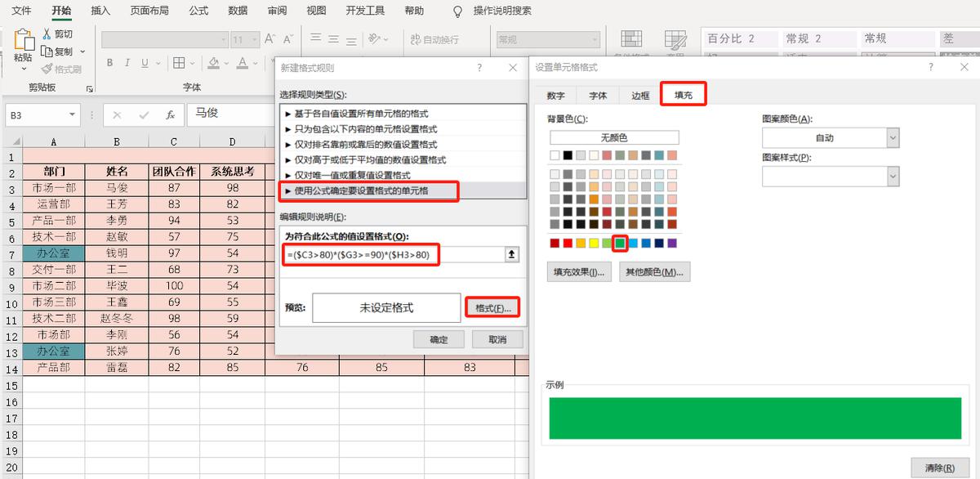The width and height of the screenshot is (980, 479).
Task: Toggle bold formatting
Action: pyautogui.click(x=109, y=63)
